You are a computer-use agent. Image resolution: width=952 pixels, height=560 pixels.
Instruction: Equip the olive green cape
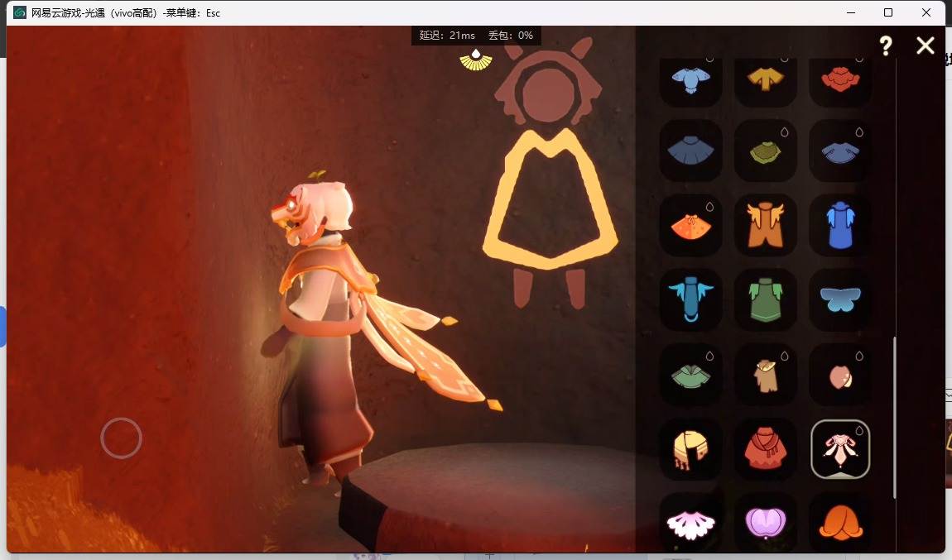pos(766,151)
